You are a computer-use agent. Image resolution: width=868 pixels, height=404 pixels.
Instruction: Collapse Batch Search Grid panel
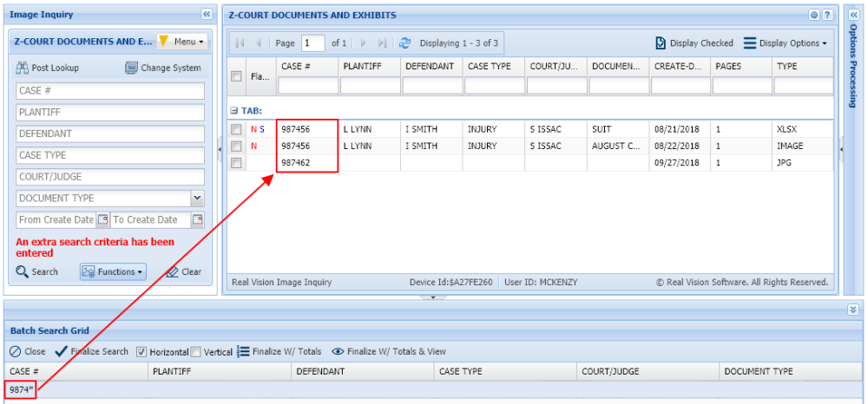(852, 310)
